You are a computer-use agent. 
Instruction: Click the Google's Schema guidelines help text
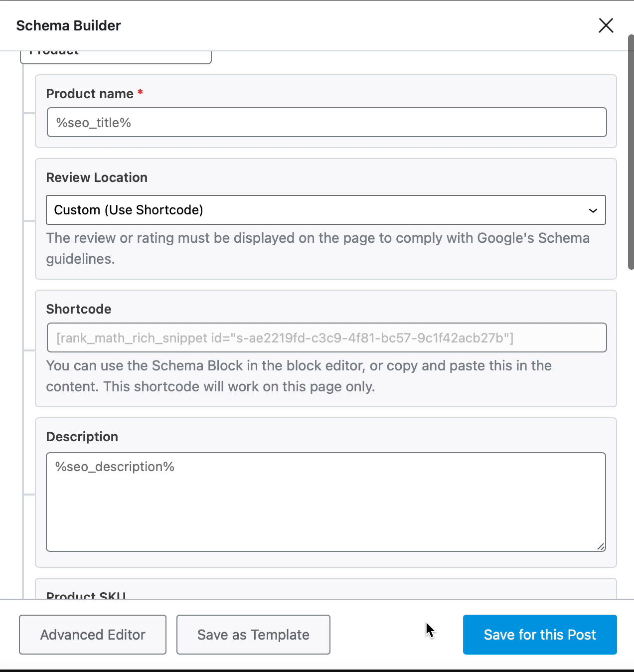coord(317,248)
